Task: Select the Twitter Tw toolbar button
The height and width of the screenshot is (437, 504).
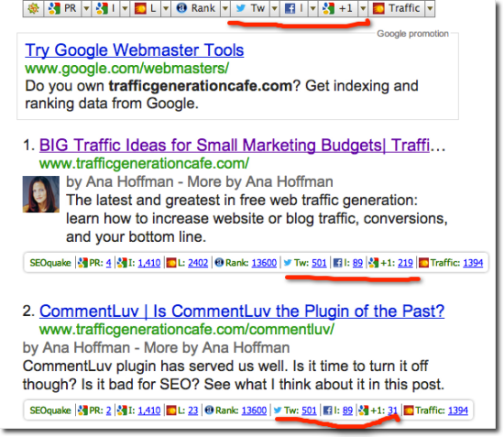Action: coord(250,8)
